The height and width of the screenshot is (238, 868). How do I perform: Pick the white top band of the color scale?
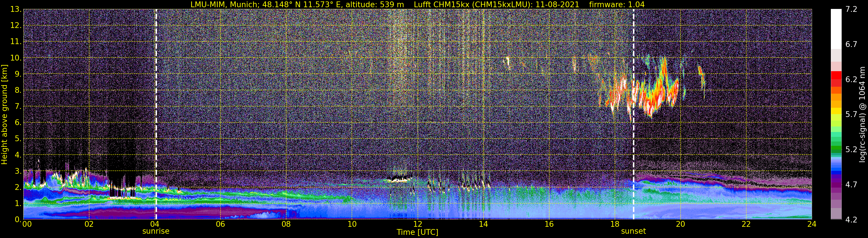click(836, 29)
